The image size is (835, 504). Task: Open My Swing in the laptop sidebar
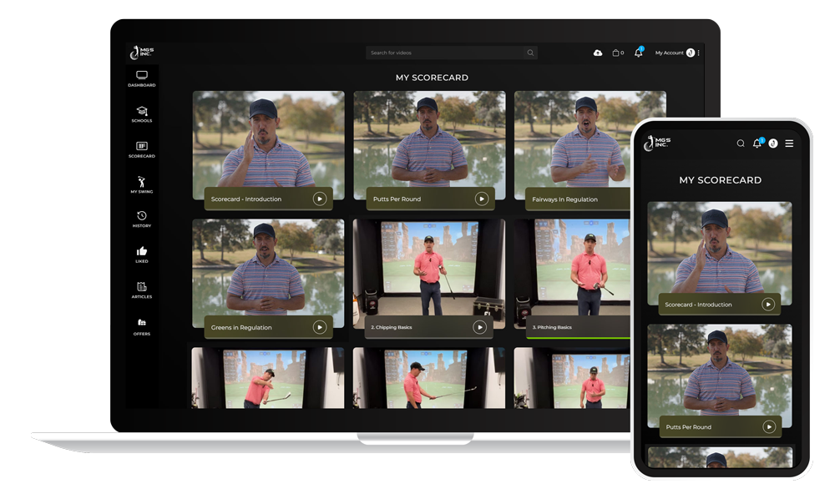(142, 184)
